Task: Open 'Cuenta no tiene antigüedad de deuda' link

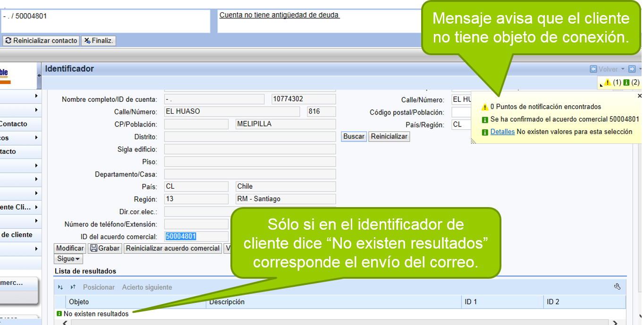Action: (x=280, y=15)
